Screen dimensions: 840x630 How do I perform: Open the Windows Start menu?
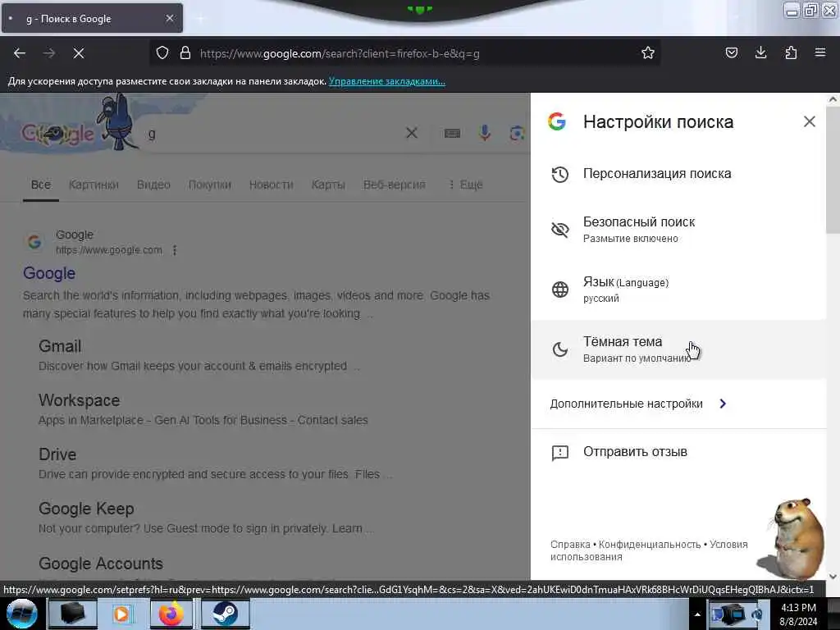[21, 614]
